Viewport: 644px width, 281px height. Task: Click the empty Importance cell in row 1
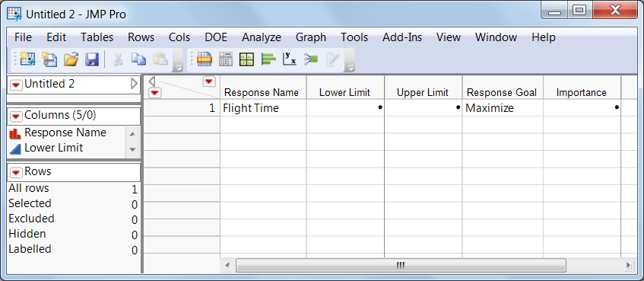tap(582, 108)
